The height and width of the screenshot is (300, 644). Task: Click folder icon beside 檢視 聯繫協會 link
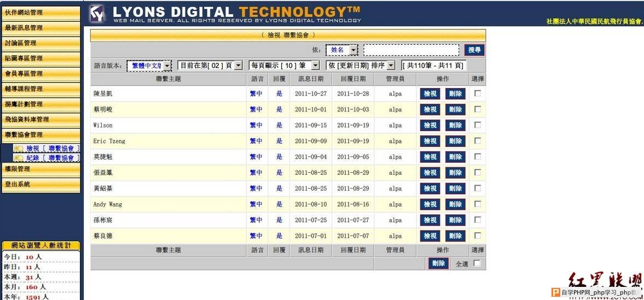point(19,149)
